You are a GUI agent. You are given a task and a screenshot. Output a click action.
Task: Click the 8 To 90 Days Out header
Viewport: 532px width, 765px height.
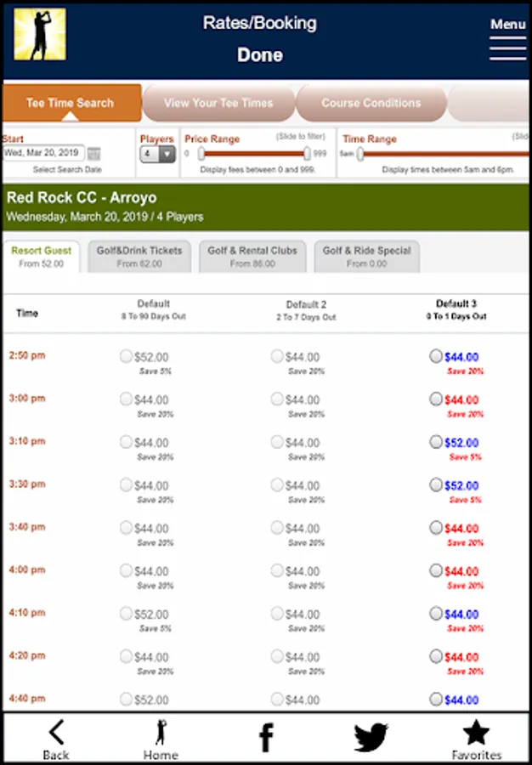tap(154, 317)
